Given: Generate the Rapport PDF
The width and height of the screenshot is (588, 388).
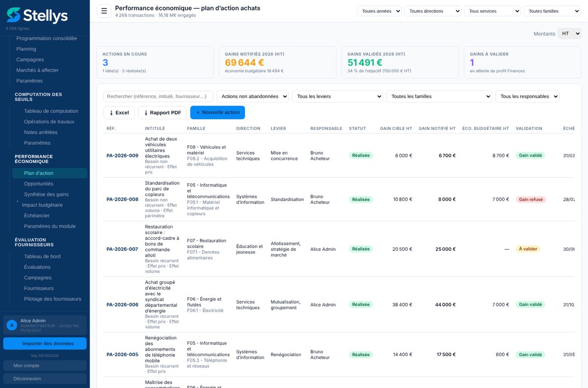Looking at the screenshot, I should tap(163, 113).
